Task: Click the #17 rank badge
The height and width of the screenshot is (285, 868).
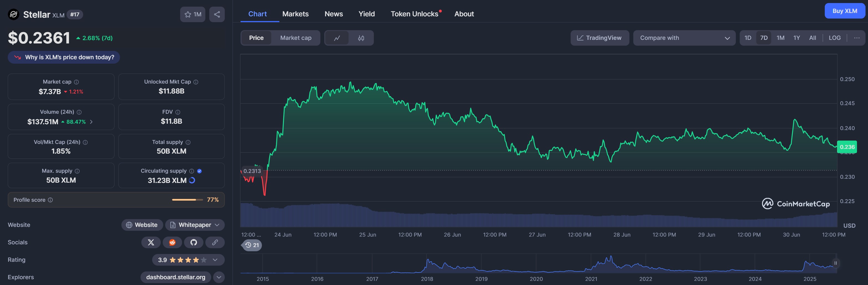Action: [75, 14]
